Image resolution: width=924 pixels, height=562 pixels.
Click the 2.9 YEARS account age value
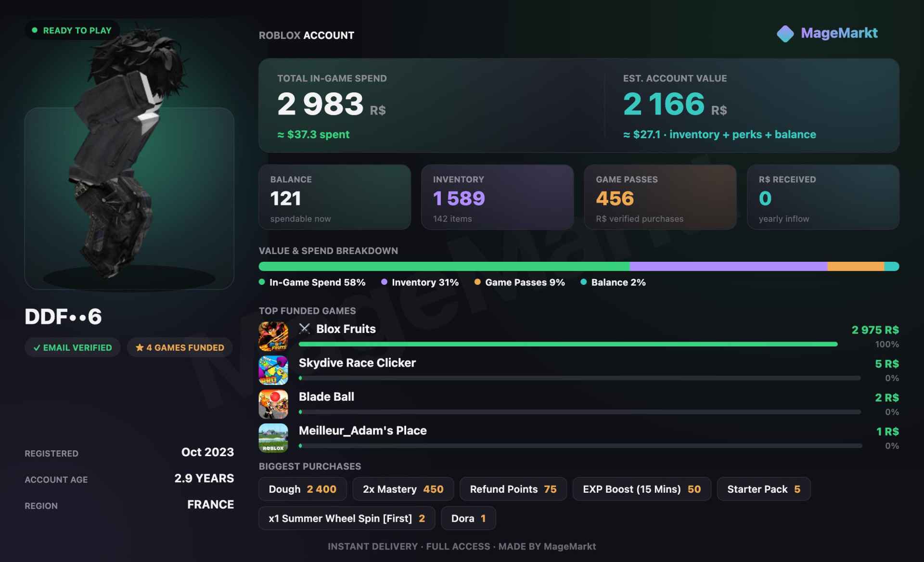[x=204, y=478]
